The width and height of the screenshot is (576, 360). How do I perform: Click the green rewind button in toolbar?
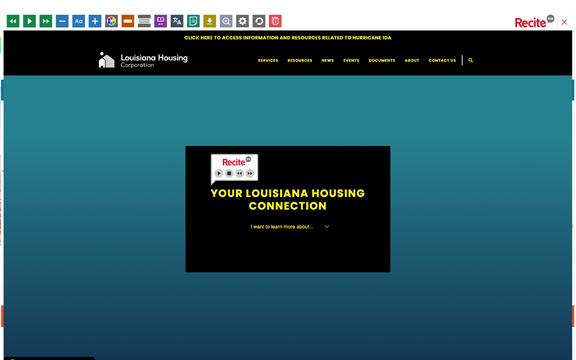point(13,21)
